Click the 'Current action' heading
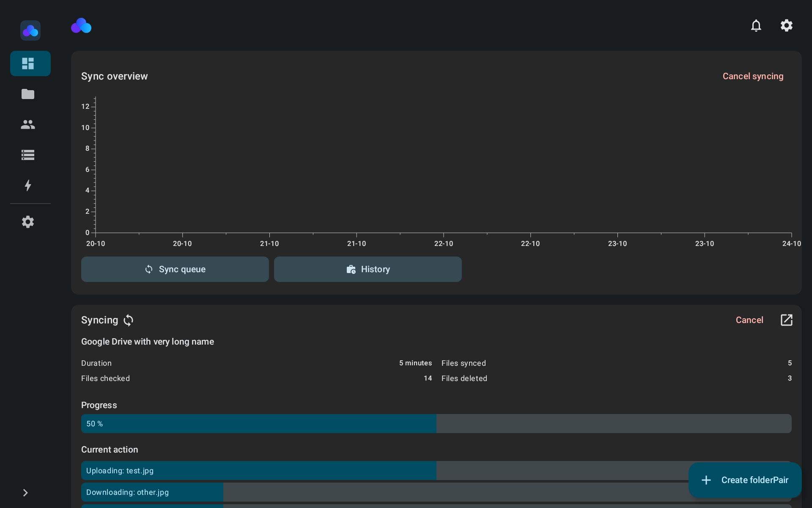This screenshot has width=812, height=508. (x=110, y=450)
